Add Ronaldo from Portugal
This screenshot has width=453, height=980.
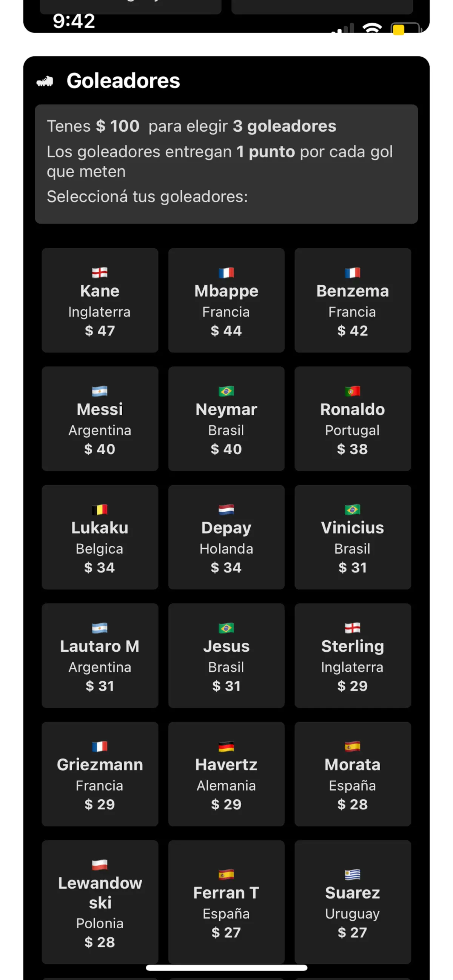(353, 418)
